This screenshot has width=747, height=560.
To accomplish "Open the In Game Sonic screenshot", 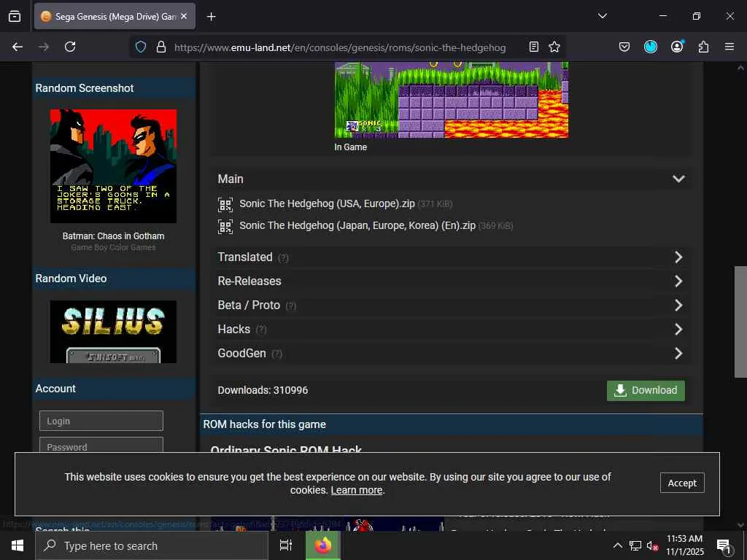I will point(451,100).
